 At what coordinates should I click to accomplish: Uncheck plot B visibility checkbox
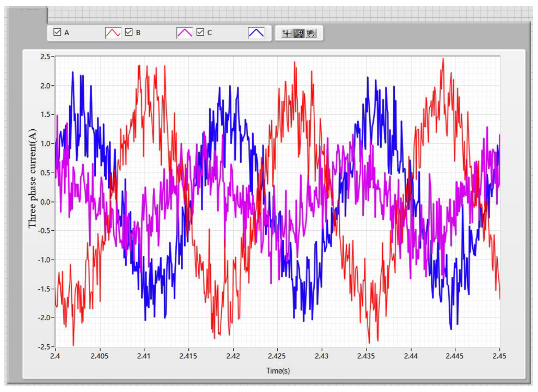129,32
